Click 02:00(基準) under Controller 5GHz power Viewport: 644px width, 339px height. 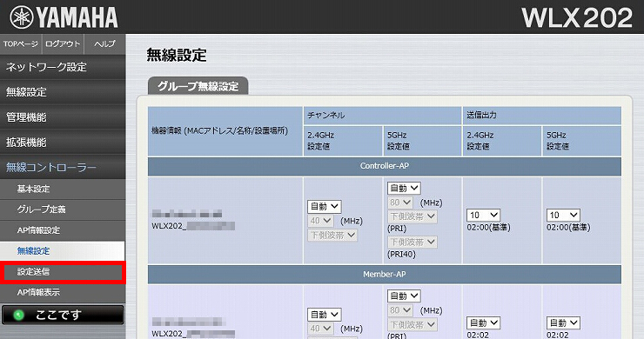568,228
